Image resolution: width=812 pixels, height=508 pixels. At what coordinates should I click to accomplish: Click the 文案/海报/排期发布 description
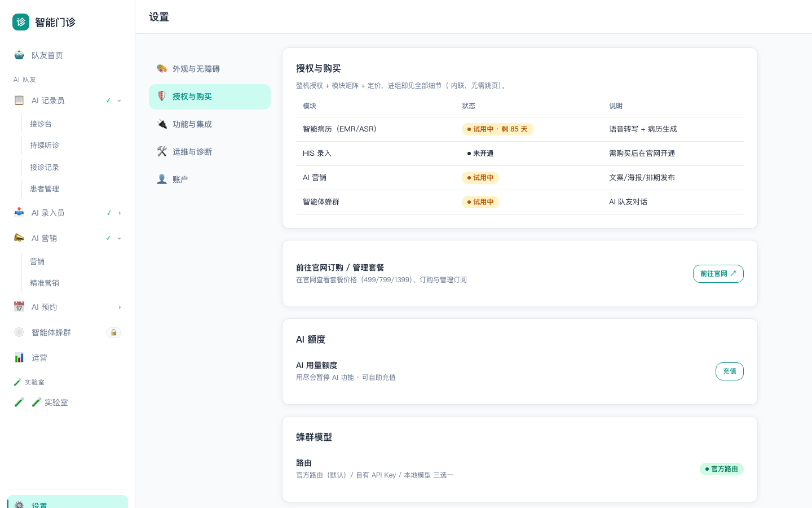[x=642, y=178]
